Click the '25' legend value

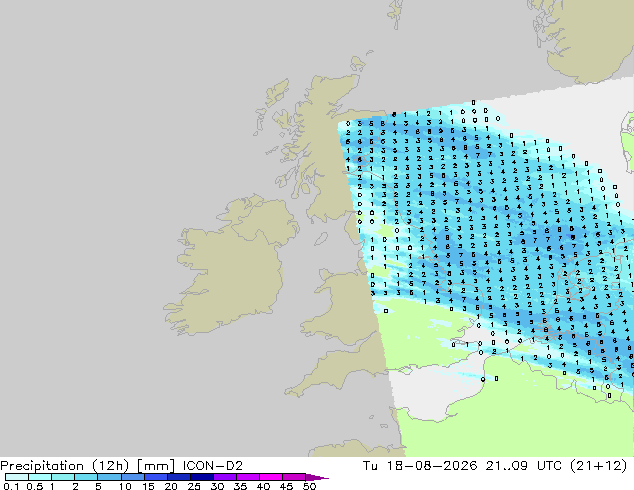194,486
